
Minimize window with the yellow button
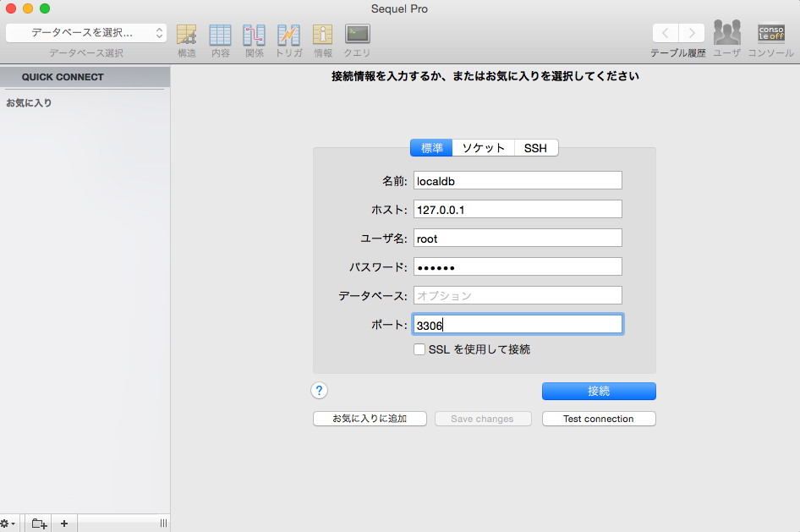pos(28,8)
